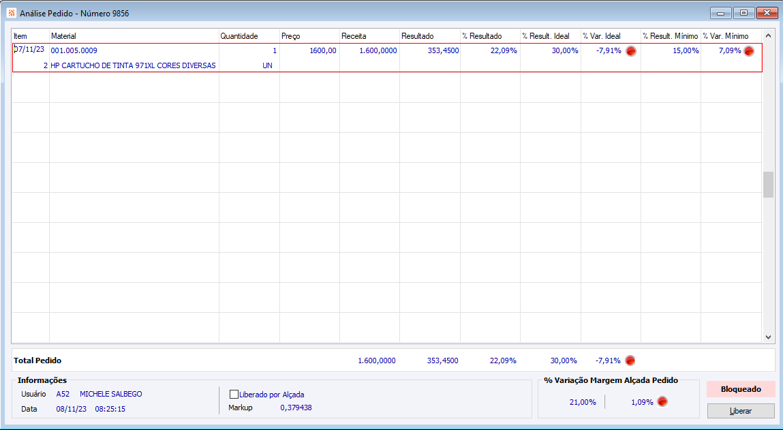Click the user name MICHELE SALBEGO

point(111,394)
